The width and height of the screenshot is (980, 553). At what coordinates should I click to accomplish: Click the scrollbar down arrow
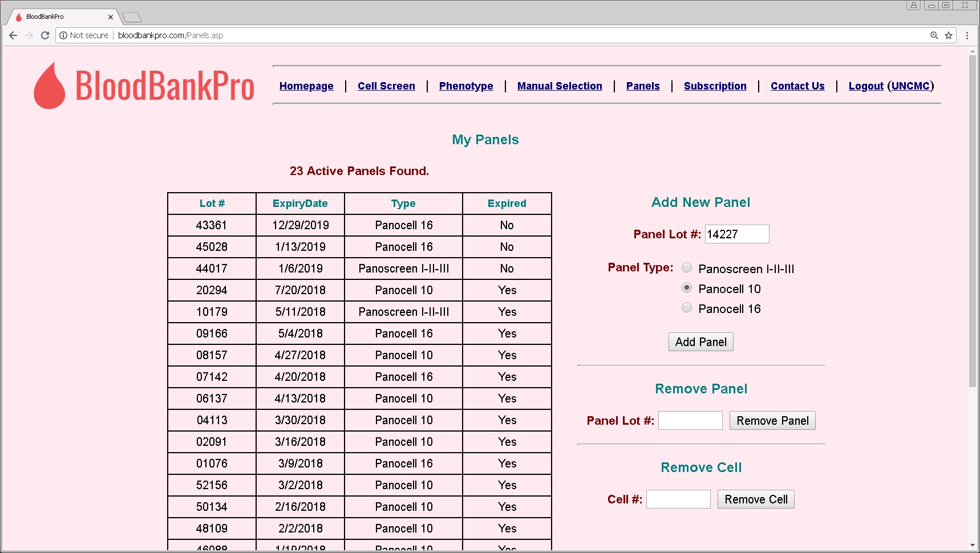click(973, 546)
